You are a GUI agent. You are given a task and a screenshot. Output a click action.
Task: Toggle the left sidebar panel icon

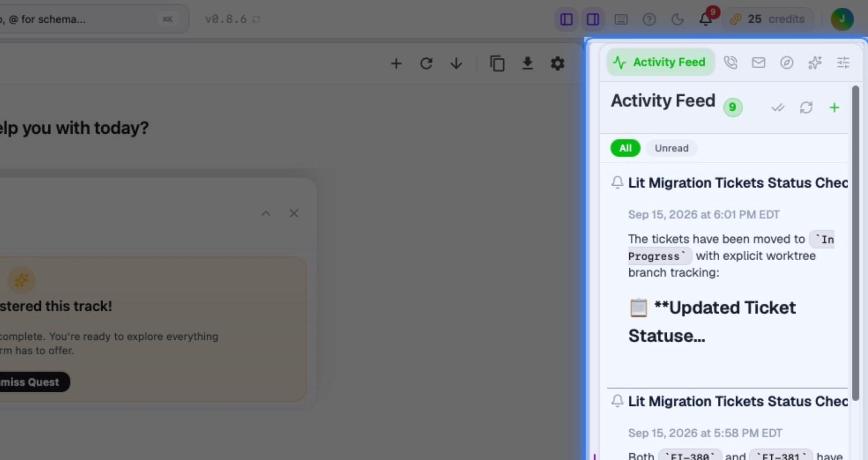566,19
